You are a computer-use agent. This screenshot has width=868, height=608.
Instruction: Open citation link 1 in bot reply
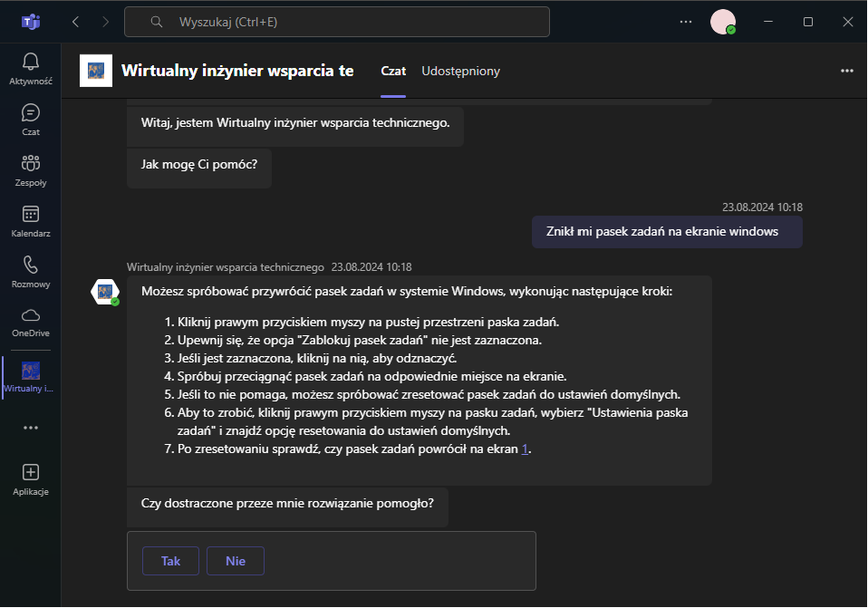(x=525, y=449)
